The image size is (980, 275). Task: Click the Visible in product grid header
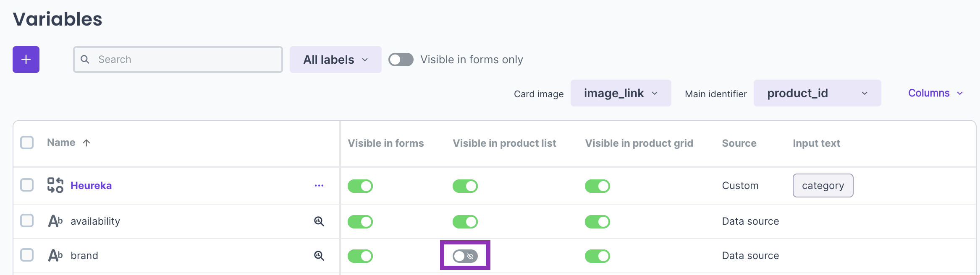(x=639, y=143)
